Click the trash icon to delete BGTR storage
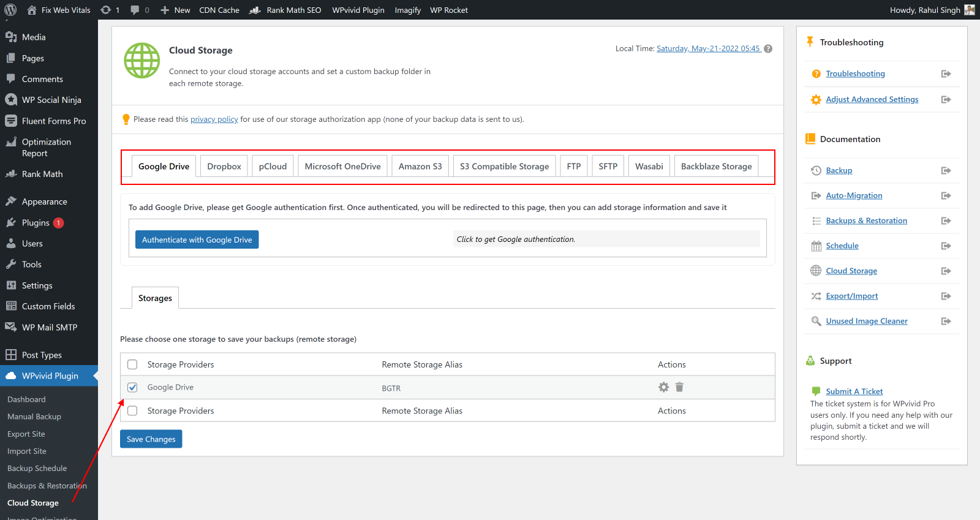The image size is (980, 520). coord(679,387)
